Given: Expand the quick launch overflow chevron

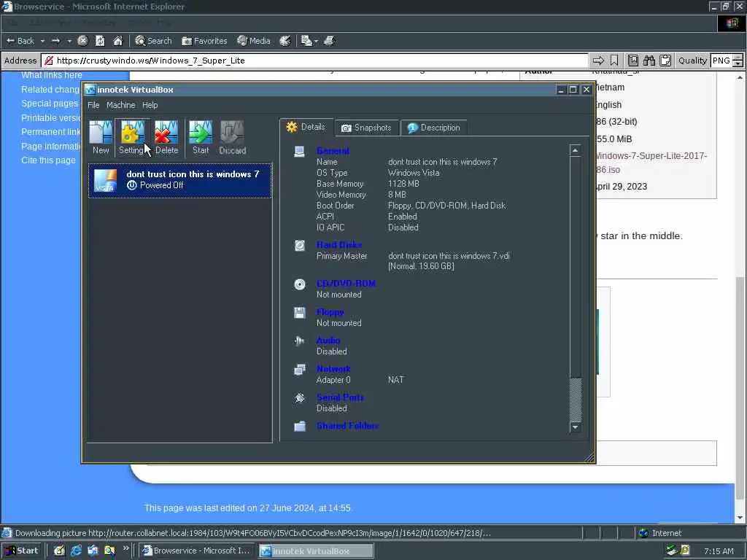Looking at the screenshot, I should pyautogui.click(x=125, y=548).
